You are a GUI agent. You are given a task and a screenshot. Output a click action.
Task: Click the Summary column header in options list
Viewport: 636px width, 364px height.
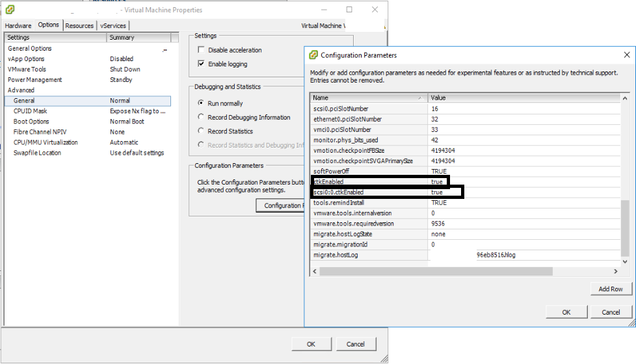tap(139, 37)
